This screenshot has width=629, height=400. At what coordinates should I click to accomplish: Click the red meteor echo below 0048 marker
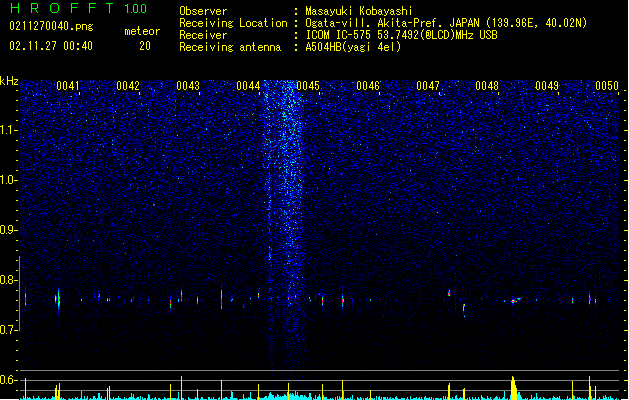513,301
